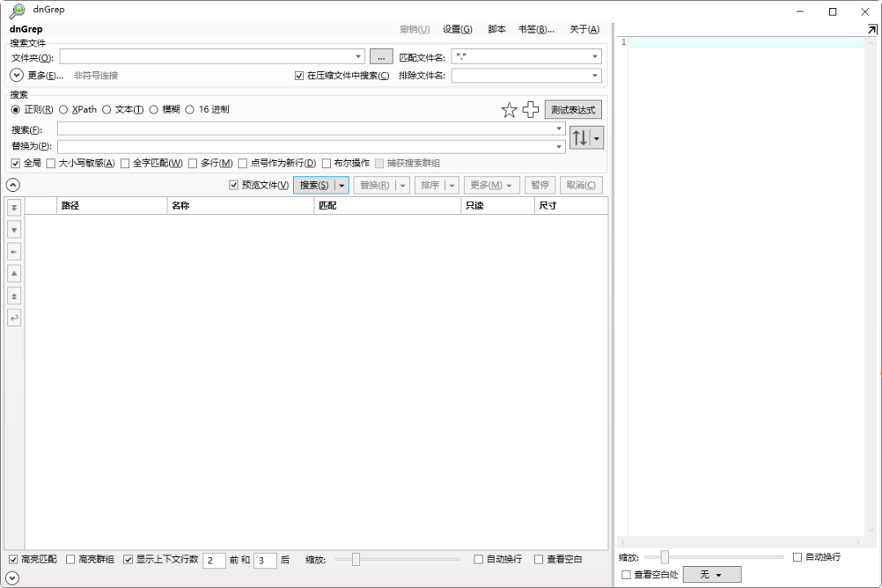Image resolution: width=882 pixels, height=588 pixels.
Task: Select the 正则(R) radio button
Action: pos(16,109)
